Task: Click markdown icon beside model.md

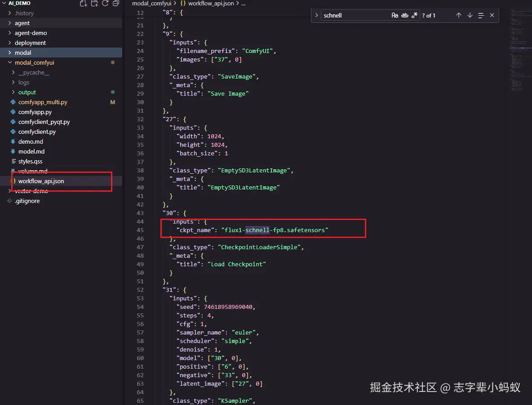Action: coord(13,151)
